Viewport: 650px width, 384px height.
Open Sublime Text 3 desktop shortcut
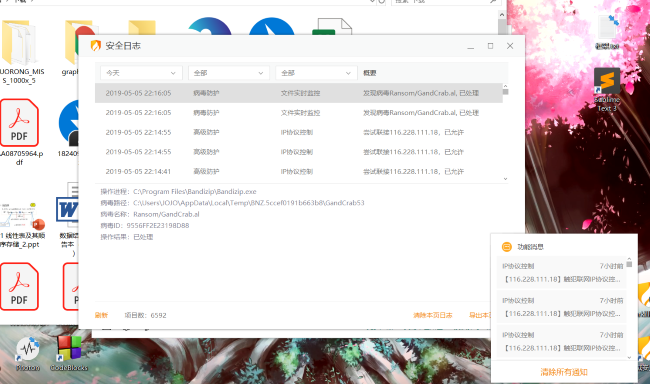607,89
